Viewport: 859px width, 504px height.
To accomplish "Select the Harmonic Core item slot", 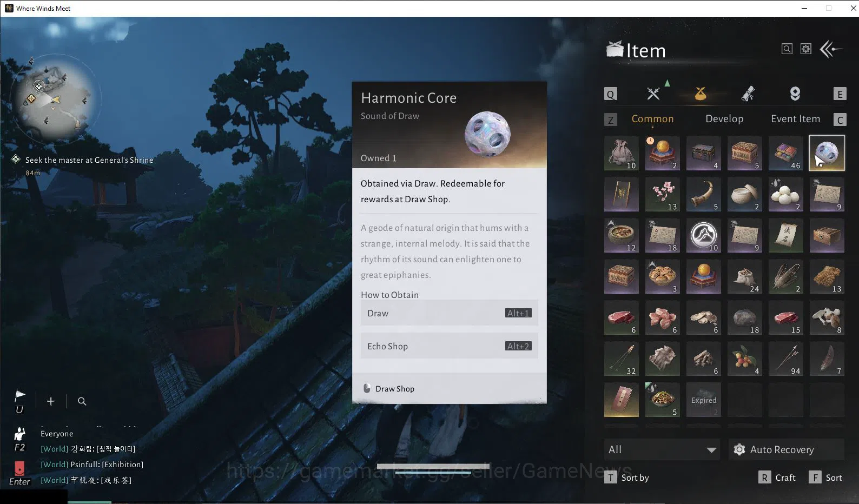I will pyautogui.click(x=827, y=153).
